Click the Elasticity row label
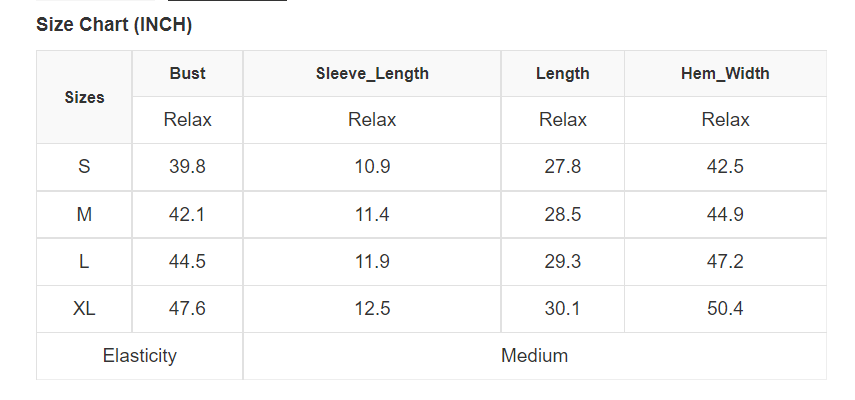The height and width of the screenshot is (400, 855). (140, 355)
